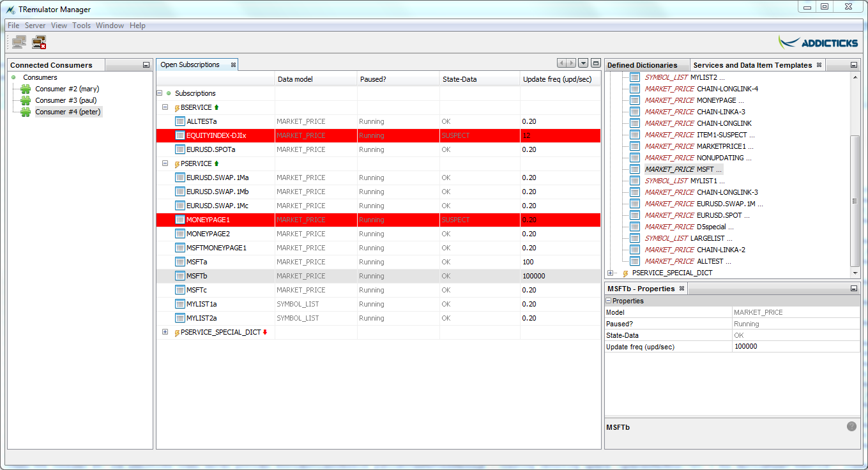Open the View menu
The width and height of the screenshot is (868, 470).
59,26
